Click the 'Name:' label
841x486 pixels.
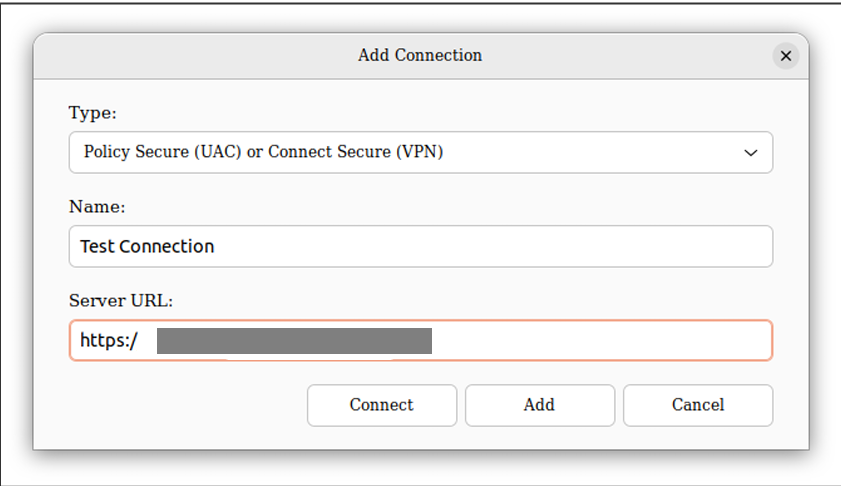point(96,207)
